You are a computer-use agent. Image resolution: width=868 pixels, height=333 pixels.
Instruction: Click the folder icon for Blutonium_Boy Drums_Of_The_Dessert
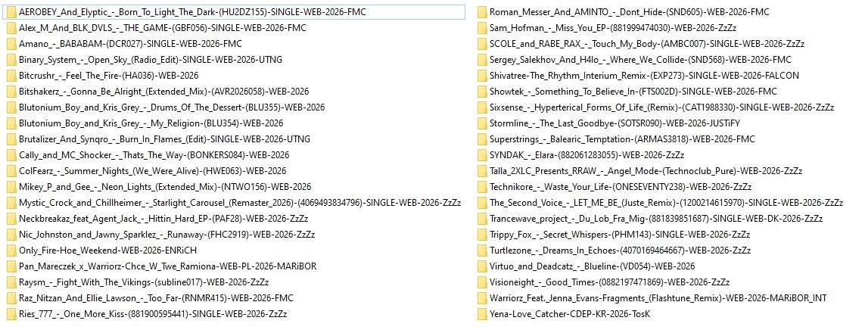pos(11,107)
